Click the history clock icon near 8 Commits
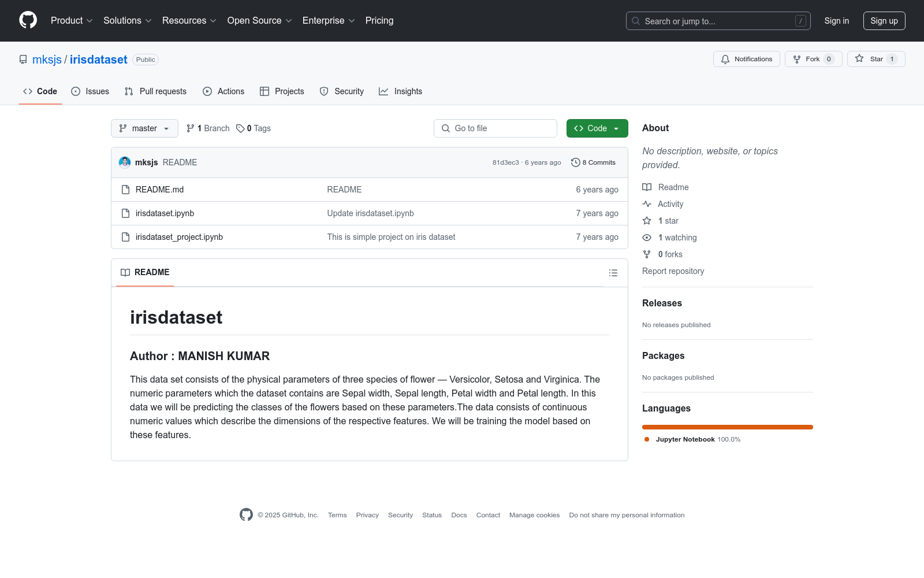Screen dimensions: 924x578 [575, 162]
